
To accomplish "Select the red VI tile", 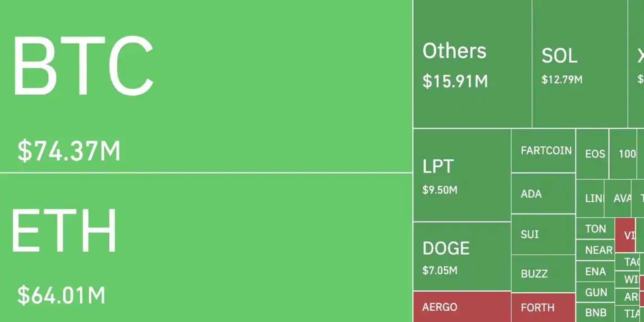I will (625, 235).
